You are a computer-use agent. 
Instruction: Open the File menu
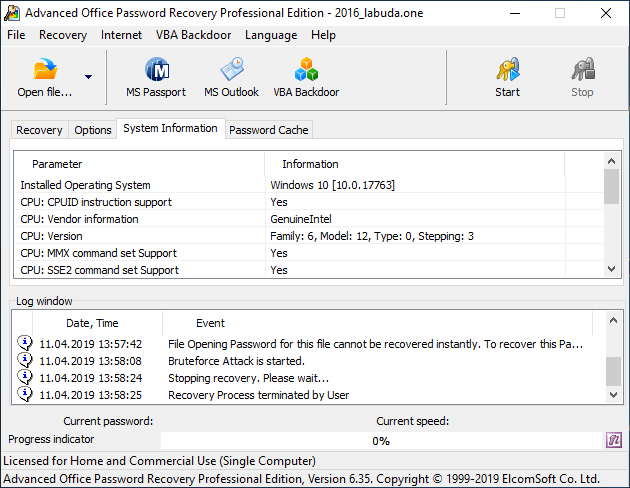click(16, 35)
